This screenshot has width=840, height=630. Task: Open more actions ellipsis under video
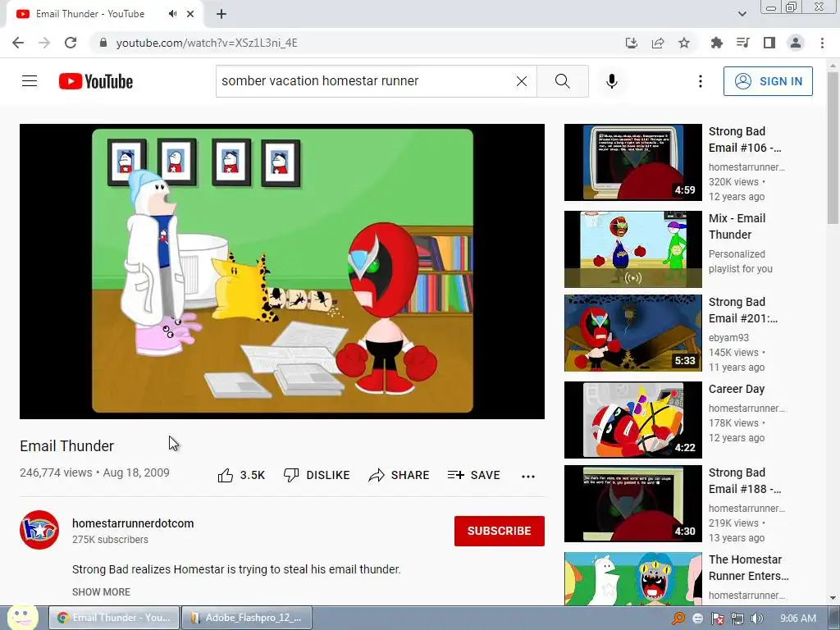[x=528, y=477]
